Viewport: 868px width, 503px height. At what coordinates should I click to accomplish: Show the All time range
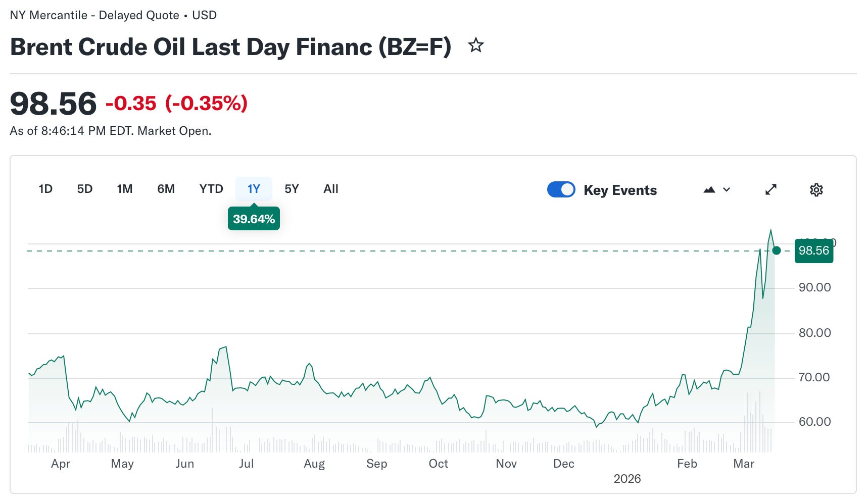coord(331,189)
